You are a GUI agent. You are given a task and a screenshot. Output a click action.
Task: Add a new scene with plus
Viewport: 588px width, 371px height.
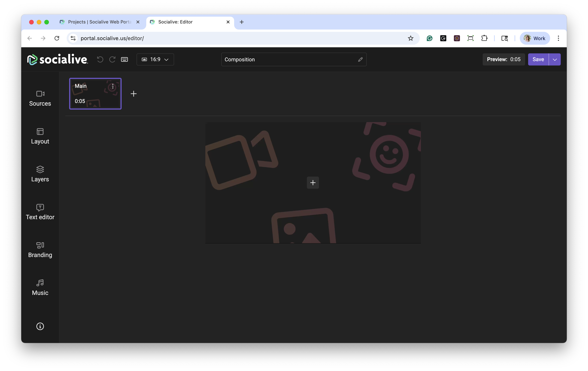pyautogui.click(x=134, y=94)
